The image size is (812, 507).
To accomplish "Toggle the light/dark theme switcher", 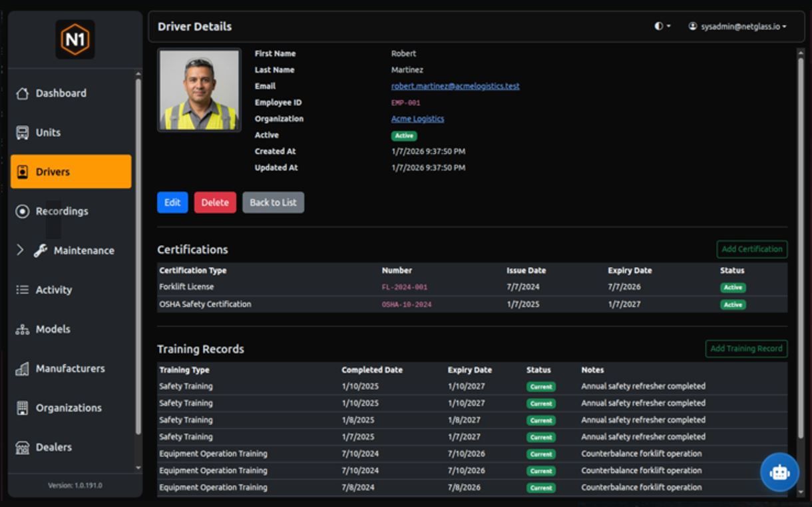I will [x=662, y=27].
